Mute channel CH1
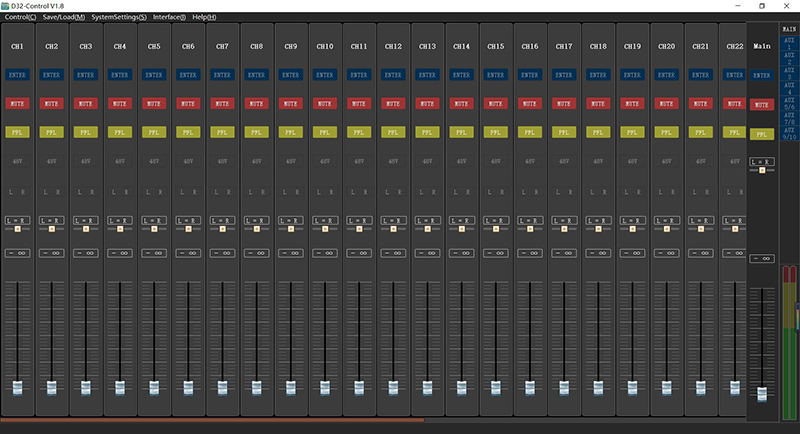 (x=17, y=103)
